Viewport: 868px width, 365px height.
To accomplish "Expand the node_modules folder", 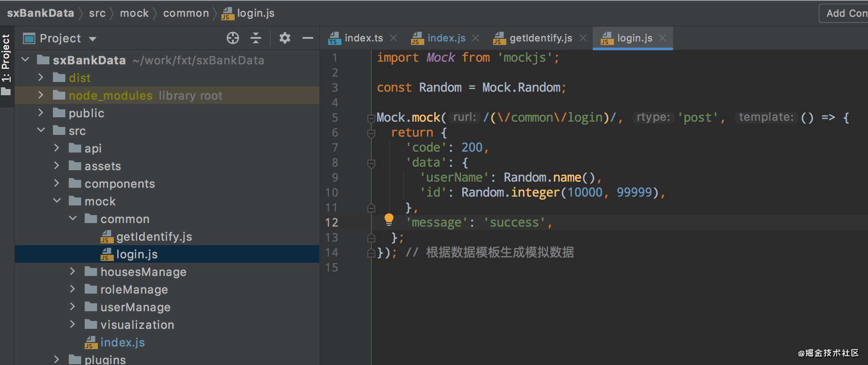I will pos(41,95).
